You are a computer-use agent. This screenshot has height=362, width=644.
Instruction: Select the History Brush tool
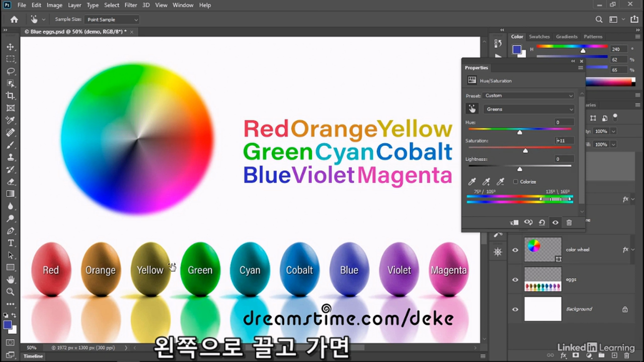[x=10, y=169]
